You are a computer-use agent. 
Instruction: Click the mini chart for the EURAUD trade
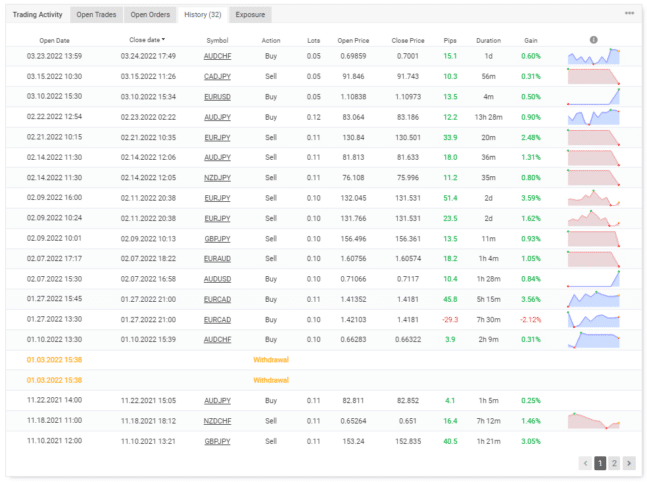(x=594, y=258)
